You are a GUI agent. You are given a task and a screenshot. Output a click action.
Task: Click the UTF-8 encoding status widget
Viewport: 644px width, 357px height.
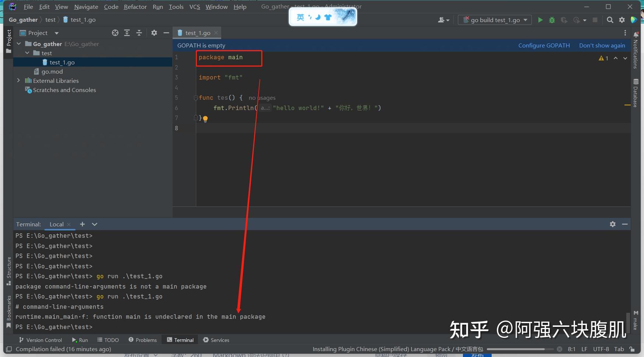[x=601, y=349]
